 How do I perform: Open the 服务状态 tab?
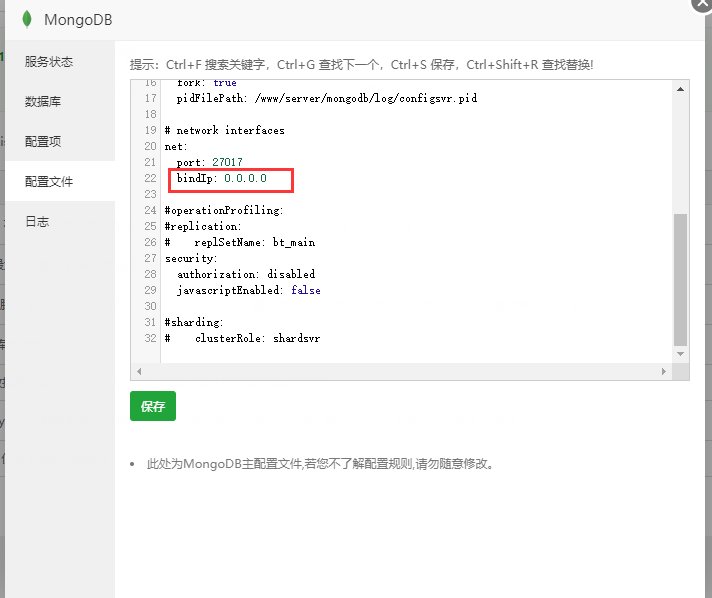click(60, 61)
